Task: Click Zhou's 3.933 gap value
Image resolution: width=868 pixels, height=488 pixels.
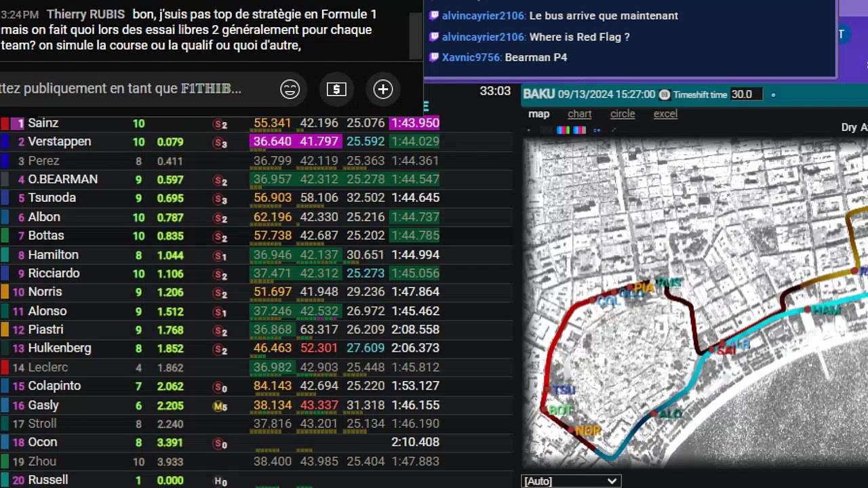Action: pyautogui.click(x=170, y=462)
